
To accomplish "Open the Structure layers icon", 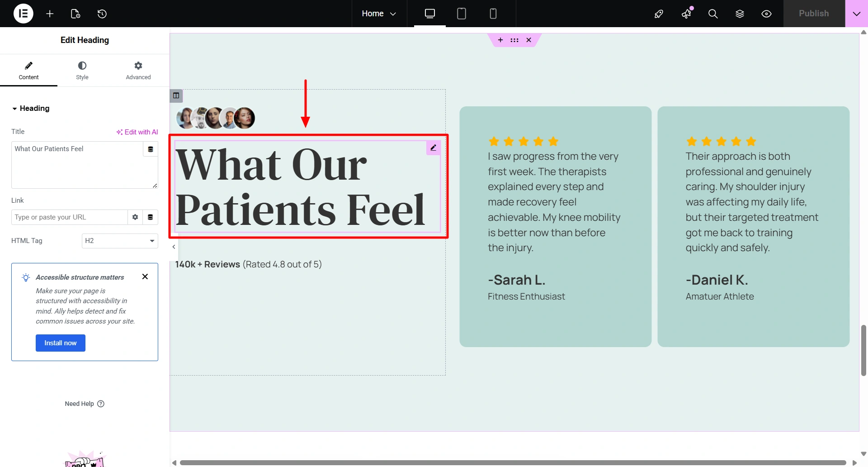I will pyautogui.click(x=740, y=14).
